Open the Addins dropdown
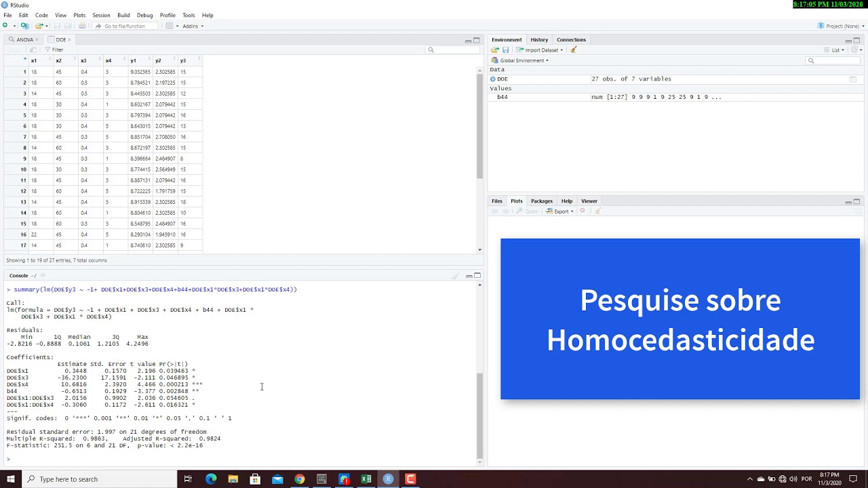Image resolution: width=868 pixels, height=488 pixels. 193,26
